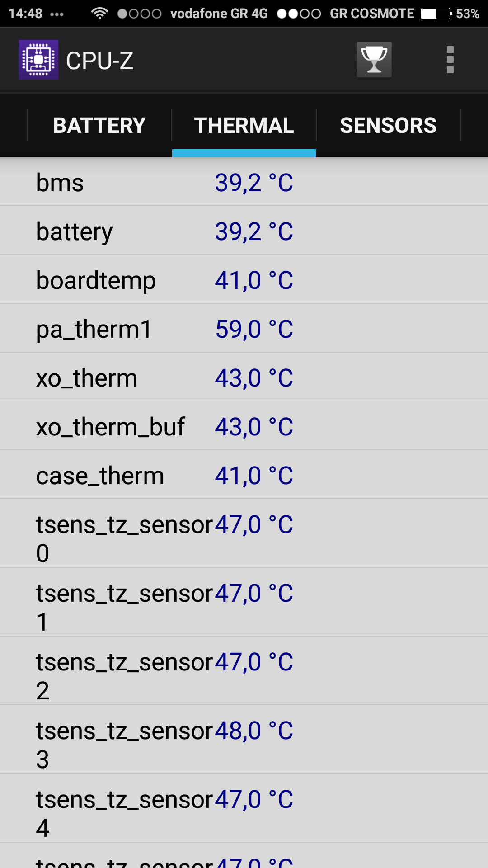Tap the battery indicator in status bar
Image resolution: width=488 pixels, height=868 pixels.
coord(436,14)
